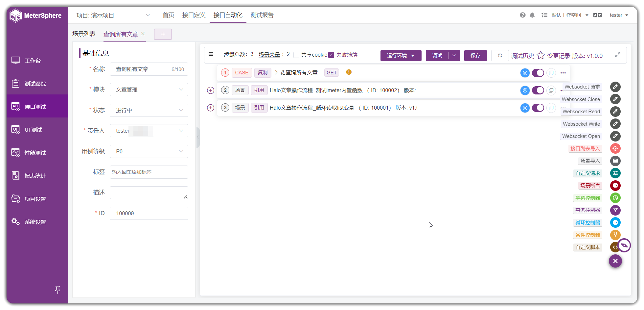This screenshot has height=310, width=644.
Task: Pin the sidebar with the pin icon
Action: (x=57, y=290)
